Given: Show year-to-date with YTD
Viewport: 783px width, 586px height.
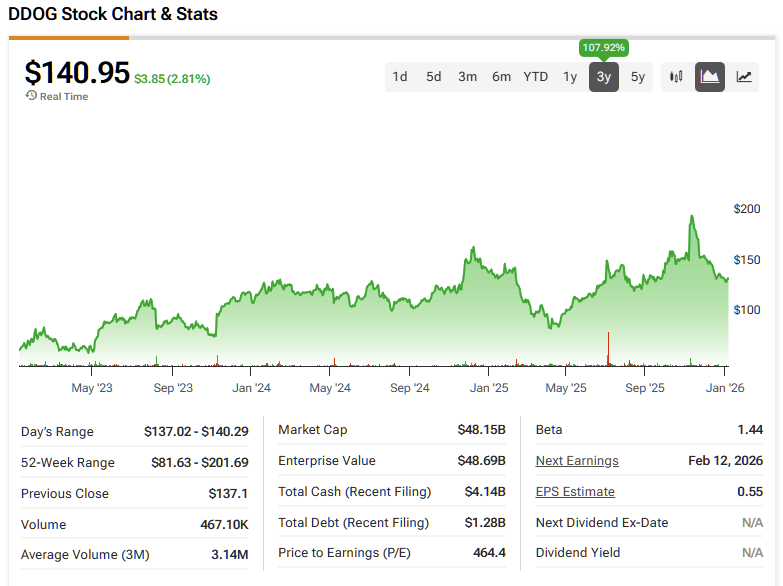Looking at the screenshot, I should point(536,77).
